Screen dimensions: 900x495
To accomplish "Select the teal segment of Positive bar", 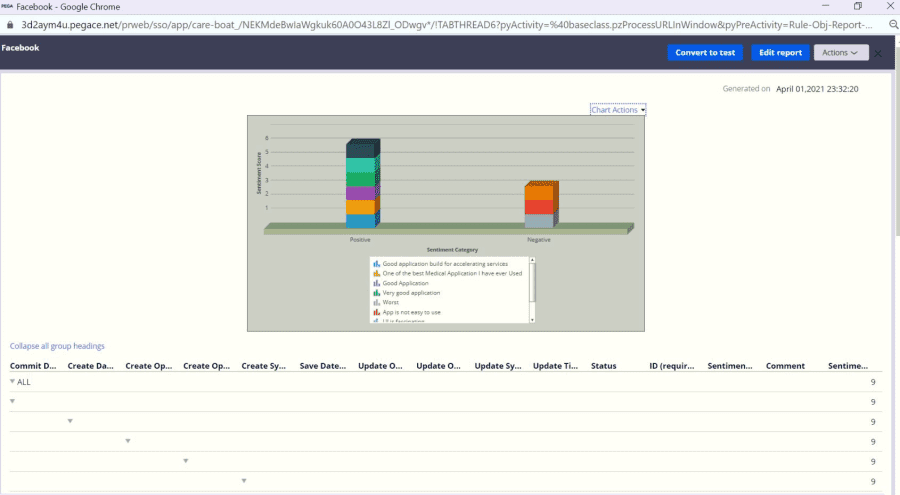I will tap(360, 165).
